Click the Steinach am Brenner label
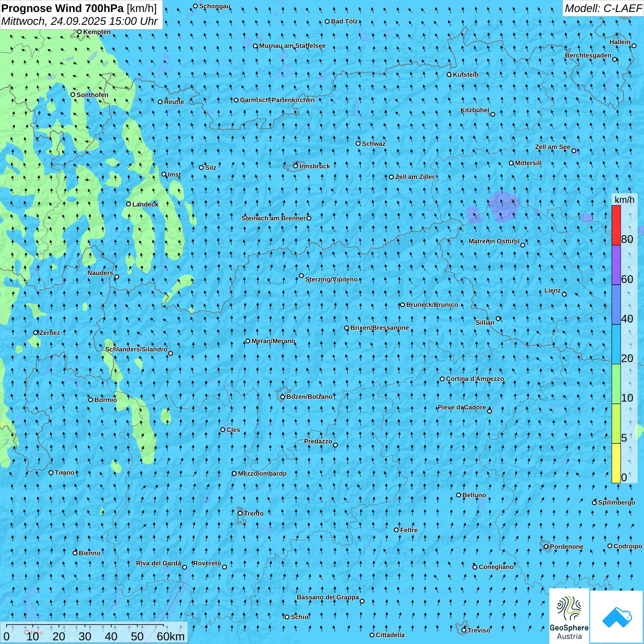644x644 pixels. click(x=273, y=218)
